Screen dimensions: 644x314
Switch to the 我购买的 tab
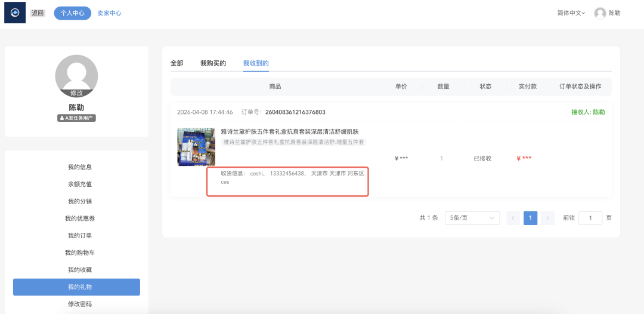213,63
